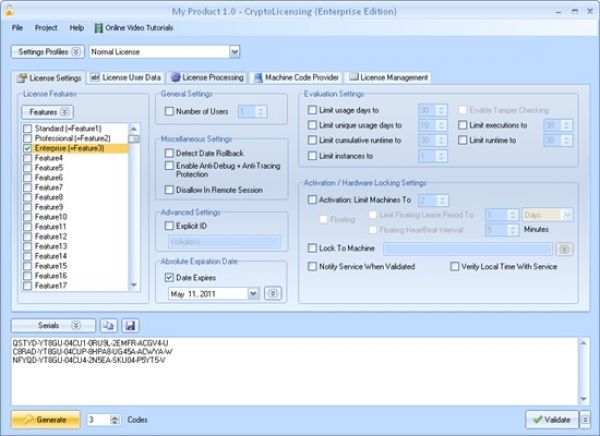Open the Online Video Tutorials film icon

99,28
